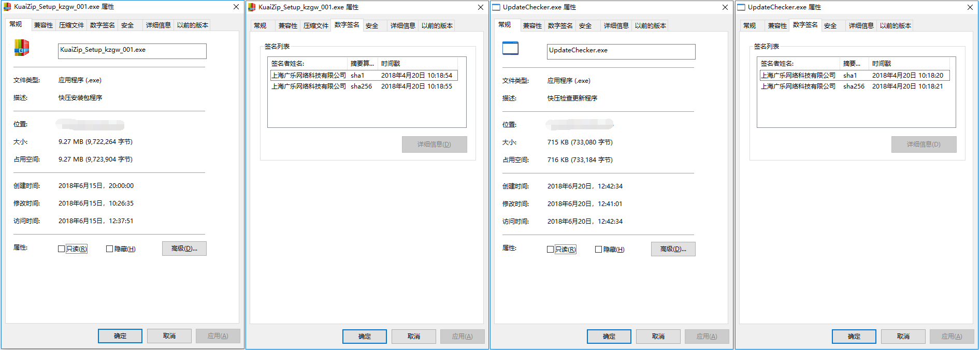Viewport: 980px width, 350px height.
Task: Click the large KuaiZip archive icon beside filename
Action: [21, 48]
